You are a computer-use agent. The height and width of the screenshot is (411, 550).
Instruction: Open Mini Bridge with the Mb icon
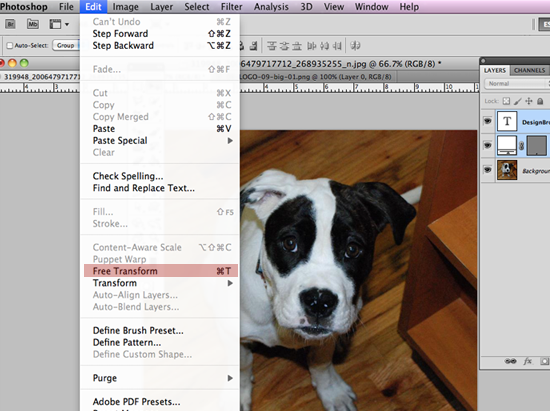(33, 24)
